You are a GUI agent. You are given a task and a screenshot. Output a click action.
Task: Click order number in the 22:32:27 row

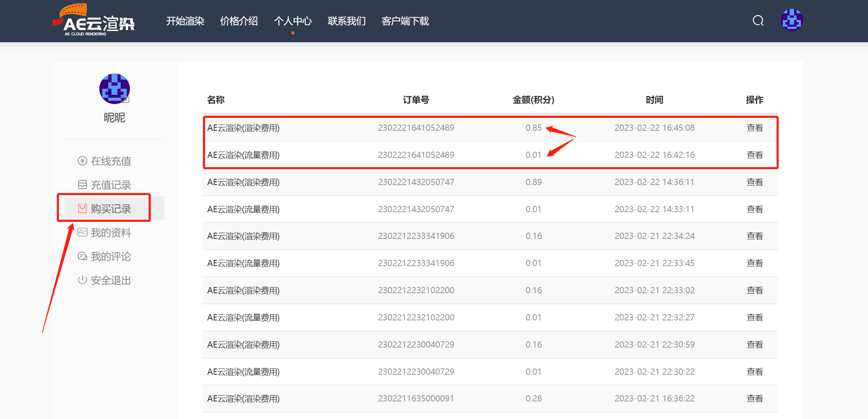[x=416, y=317]
